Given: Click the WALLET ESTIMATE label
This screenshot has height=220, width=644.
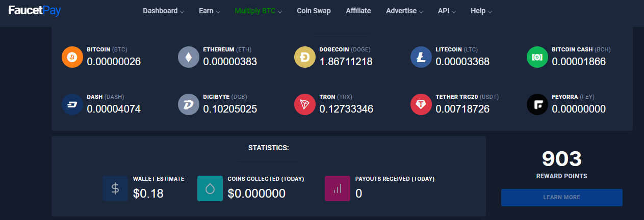Looking at the screenshot, I should pos(159,179).
